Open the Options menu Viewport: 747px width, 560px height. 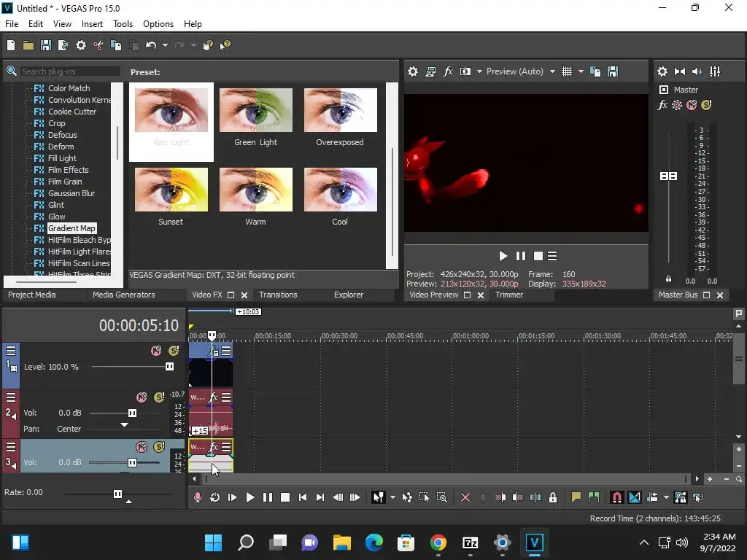(158, 24)
